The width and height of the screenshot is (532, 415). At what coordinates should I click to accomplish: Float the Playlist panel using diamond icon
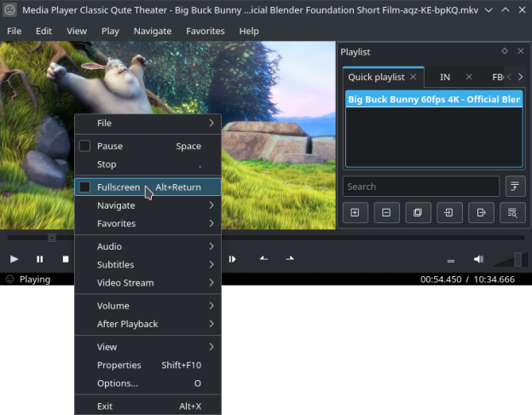[x=505, y=52]
